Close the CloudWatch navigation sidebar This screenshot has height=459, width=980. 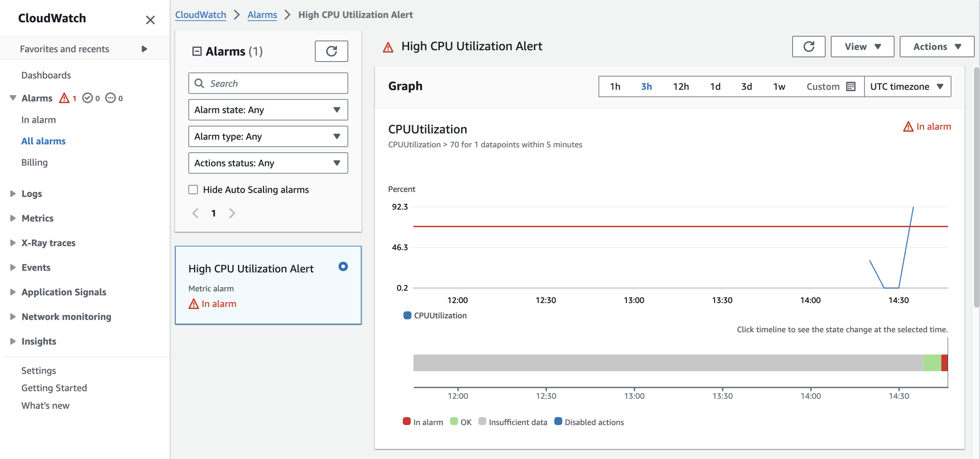pyautogui.click(x=150, y=20)
